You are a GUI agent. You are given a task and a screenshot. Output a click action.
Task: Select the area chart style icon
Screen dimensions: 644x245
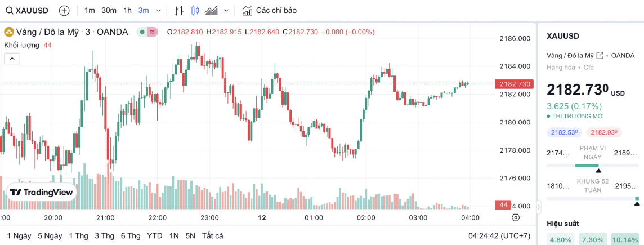[x=212, y=10]
